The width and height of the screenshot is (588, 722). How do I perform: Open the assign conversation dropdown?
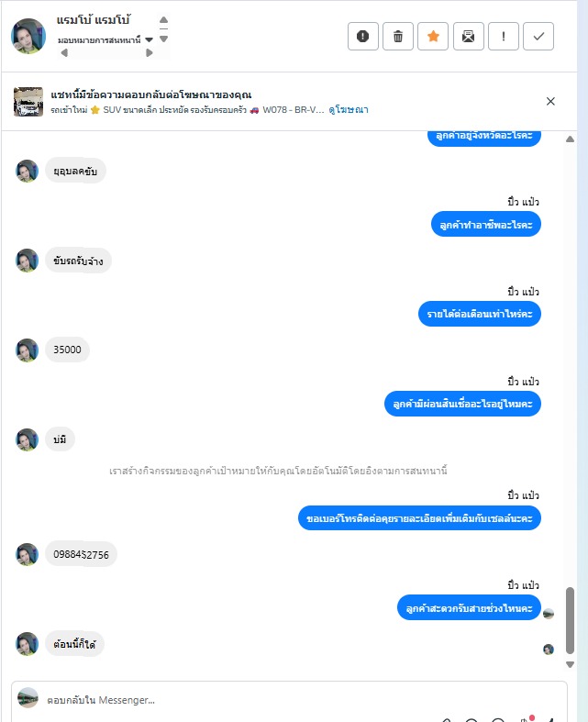pyautogui.click(x=105, y=40)
